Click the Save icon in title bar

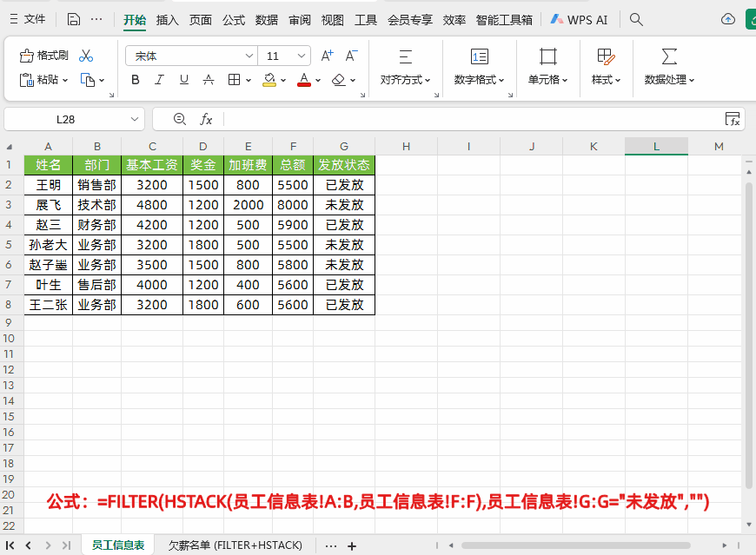pyautogui.click(x=73, y=19)
